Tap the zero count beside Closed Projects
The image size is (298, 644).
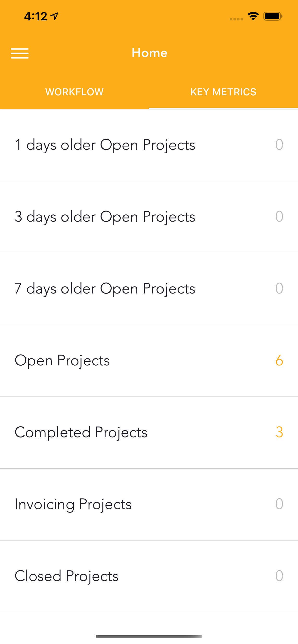pyautogui.click(x=279, y=575)
